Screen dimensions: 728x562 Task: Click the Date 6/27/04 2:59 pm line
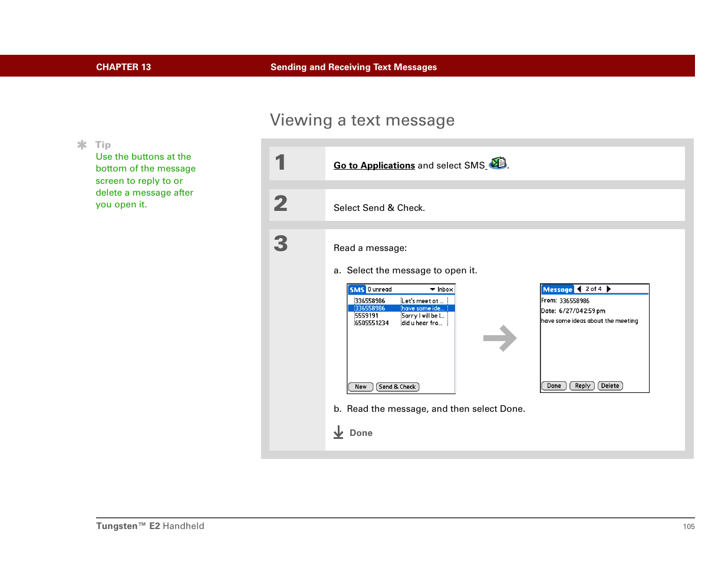574,311
